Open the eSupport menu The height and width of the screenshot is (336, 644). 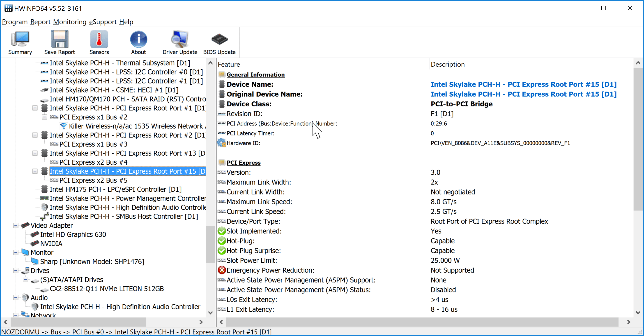click(x=103, y=22)
